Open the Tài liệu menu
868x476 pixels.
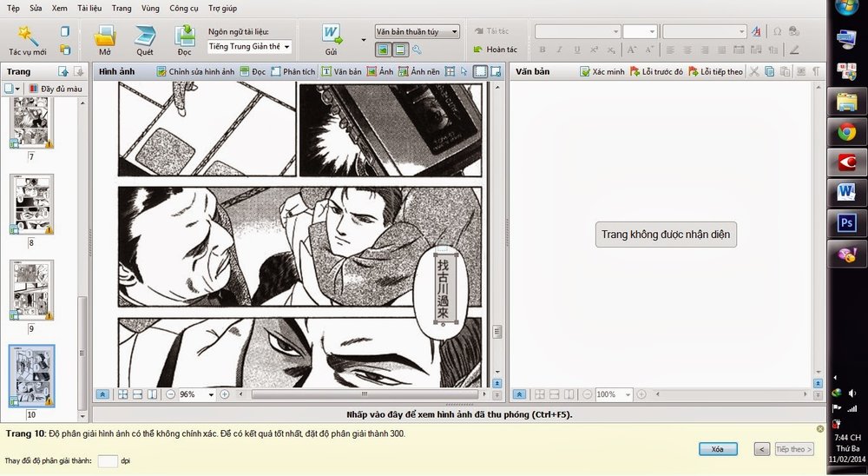[x=89, y=7]
